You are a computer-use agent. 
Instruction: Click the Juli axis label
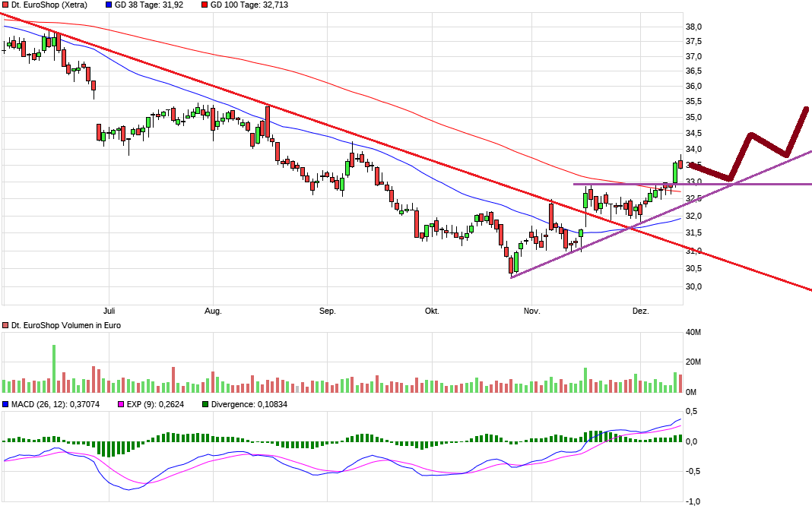click(x=109, y=311)
